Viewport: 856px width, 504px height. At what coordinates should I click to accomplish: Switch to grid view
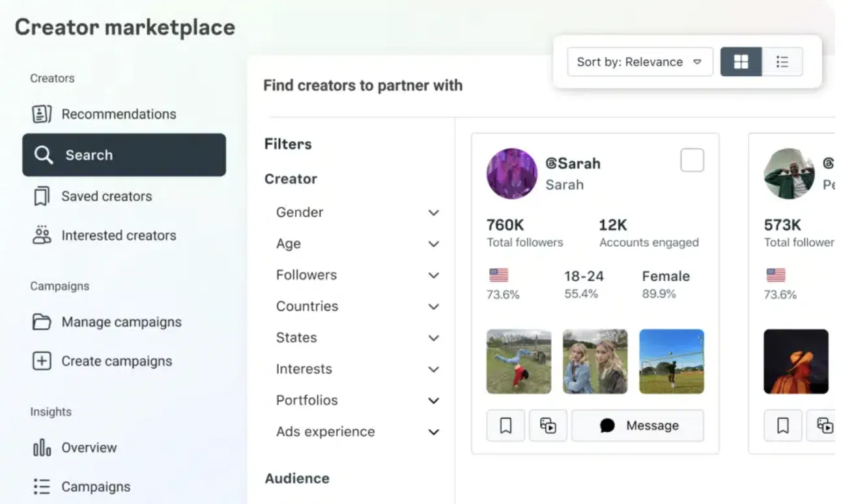tap(741, 62)
